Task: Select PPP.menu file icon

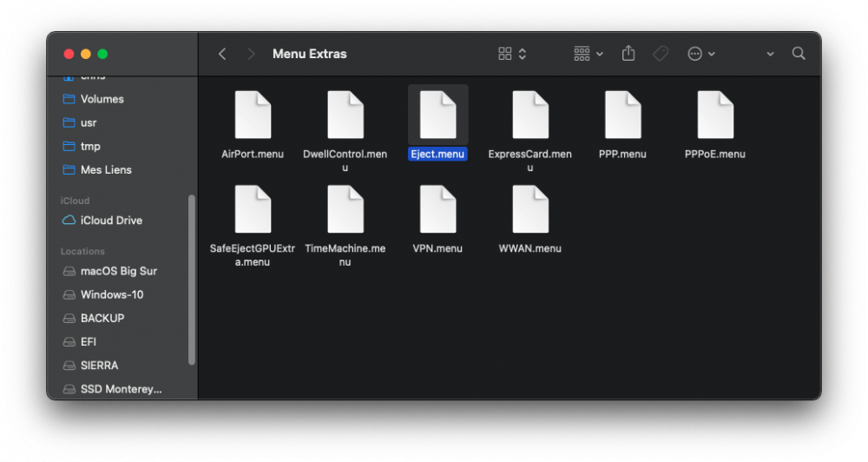Action: tap(622, 115)
